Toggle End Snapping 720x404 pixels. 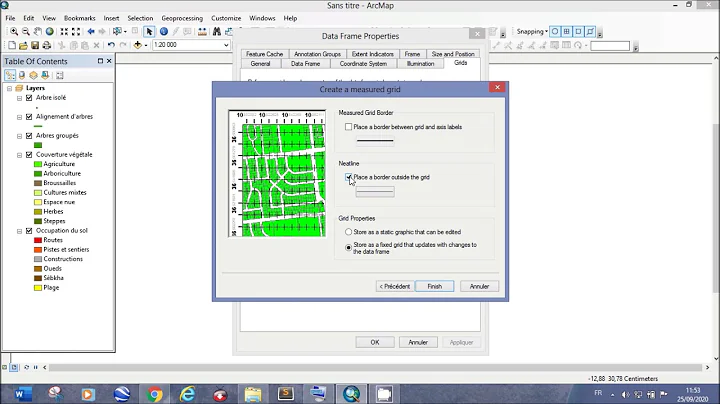point(567,31)
